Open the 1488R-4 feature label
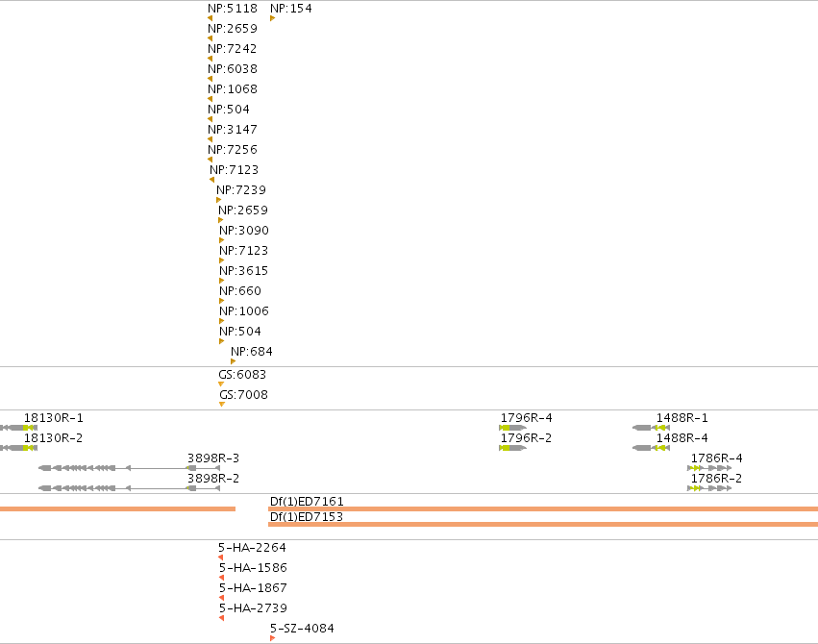The height and width of the screenshot is (644, 818). click(682, 438)
